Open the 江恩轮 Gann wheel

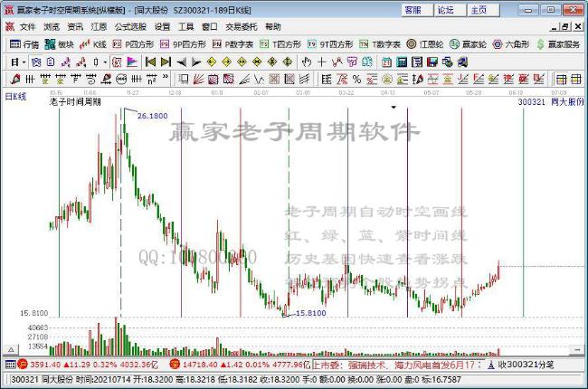tap(425, 44)
